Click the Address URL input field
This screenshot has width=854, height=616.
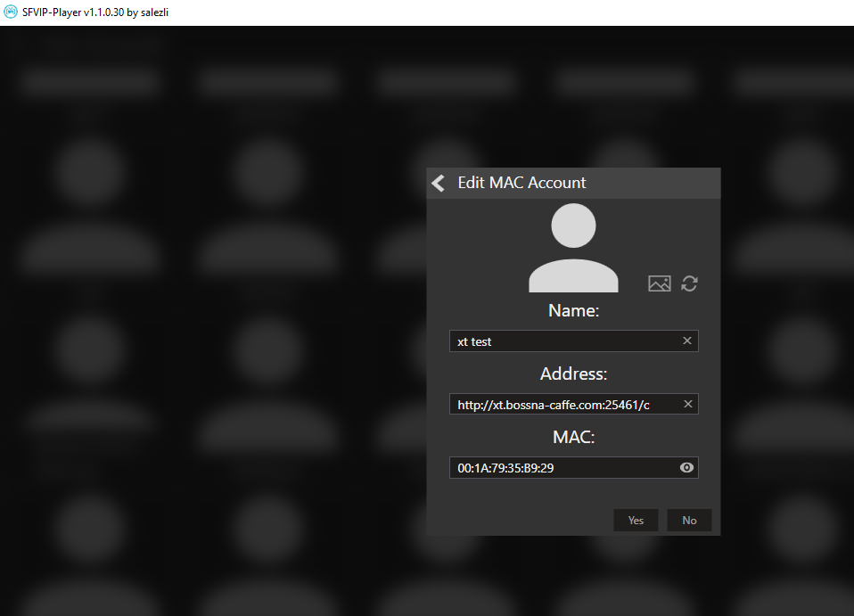click(x=573, y=404)
